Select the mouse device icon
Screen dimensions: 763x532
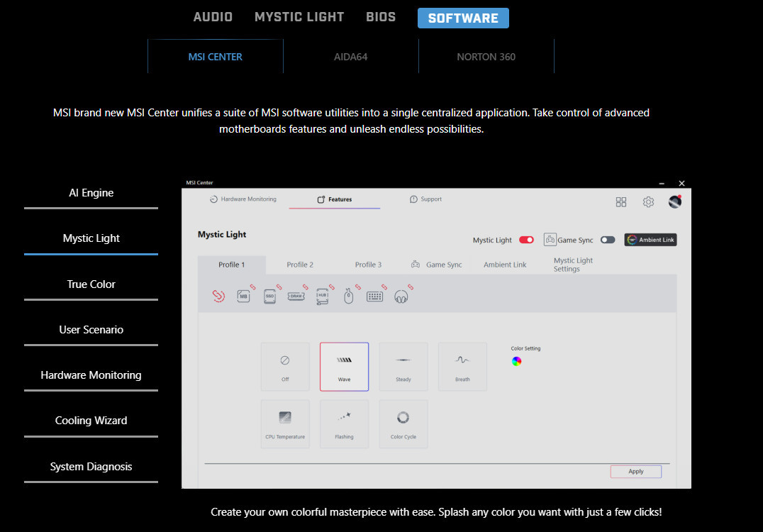coord(348,296)
